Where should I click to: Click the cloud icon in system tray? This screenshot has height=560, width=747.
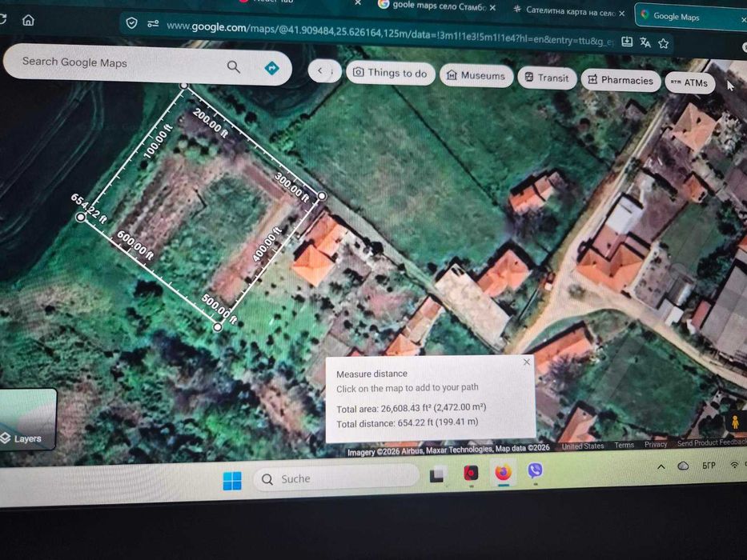(683, 466)
